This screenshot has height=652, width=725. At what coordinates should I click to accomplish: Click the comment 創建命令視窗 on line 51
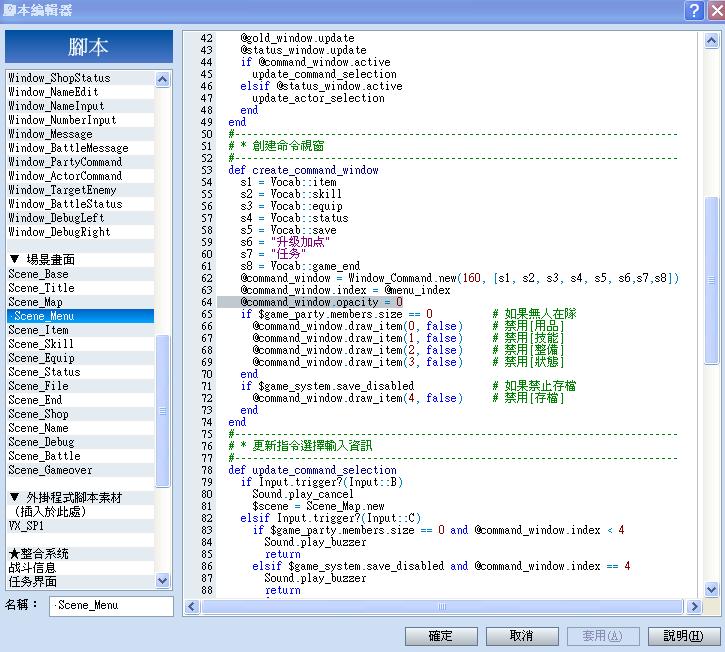[x=288, y=146]
